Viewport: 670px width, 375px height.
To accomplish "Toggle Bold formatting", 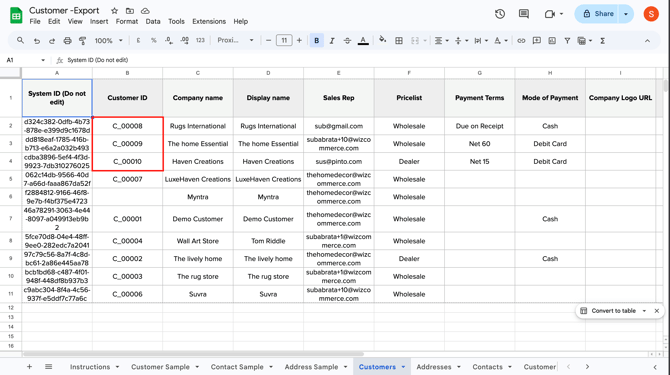I will 316,41.
